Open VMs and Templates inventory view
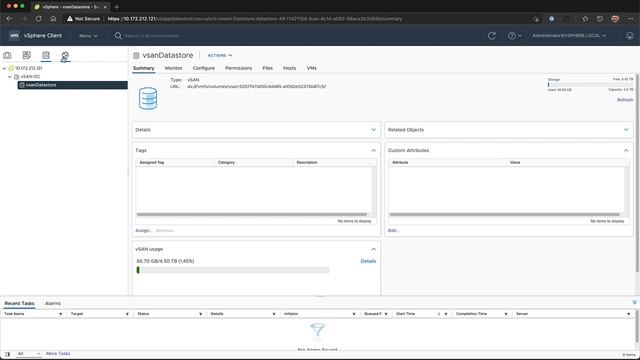 [x=27, y=55]
